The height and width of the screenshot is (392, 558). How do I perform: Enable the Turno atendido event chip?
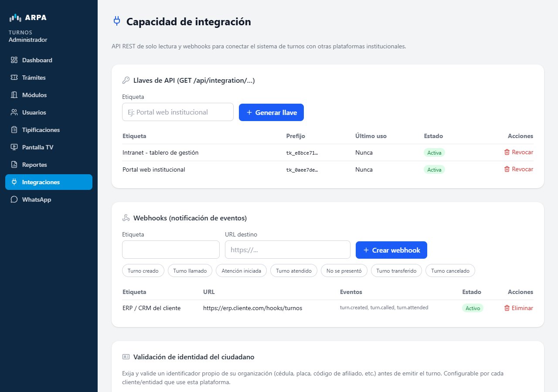[294, 270]
